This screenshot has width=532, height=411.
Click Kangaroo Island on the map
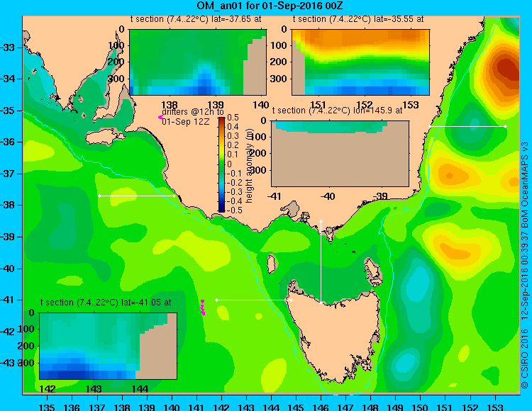click(x=104, y=138)
